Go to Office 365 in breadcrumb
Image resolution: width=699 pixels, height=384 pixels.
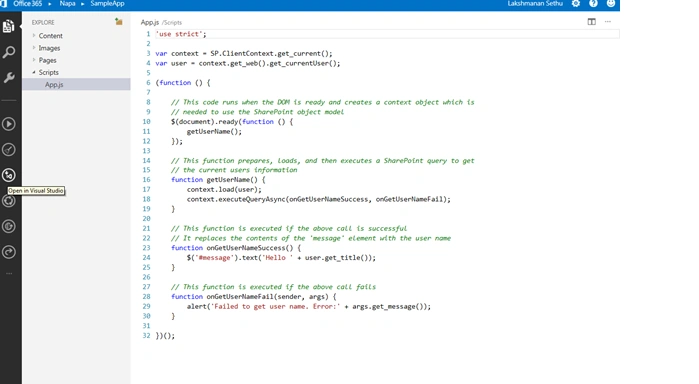(28, 4)
